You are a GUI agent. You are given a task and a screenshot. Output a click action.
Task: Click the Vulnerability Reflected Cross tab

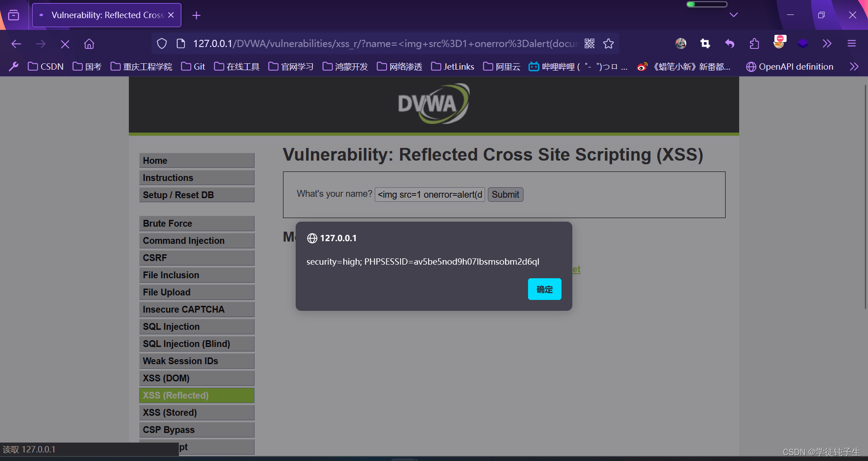(107, 15)
